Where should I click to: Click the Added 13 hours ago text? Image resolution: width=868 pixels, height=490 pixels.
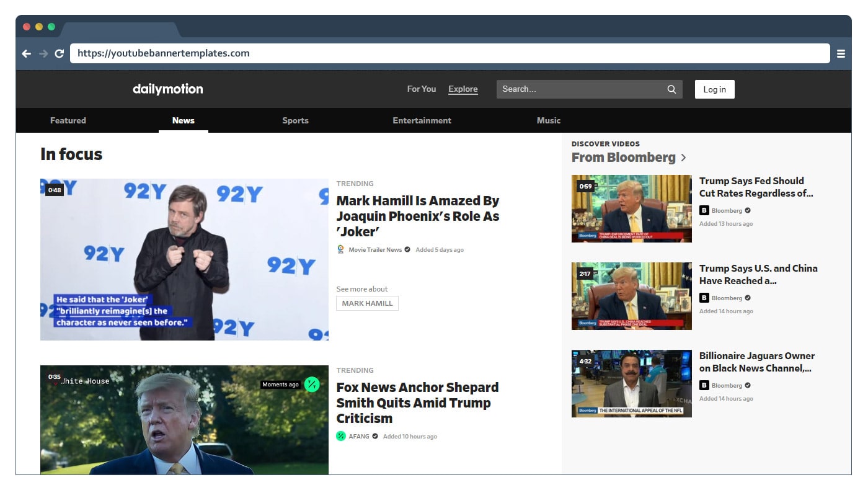(x=726, y=223)
